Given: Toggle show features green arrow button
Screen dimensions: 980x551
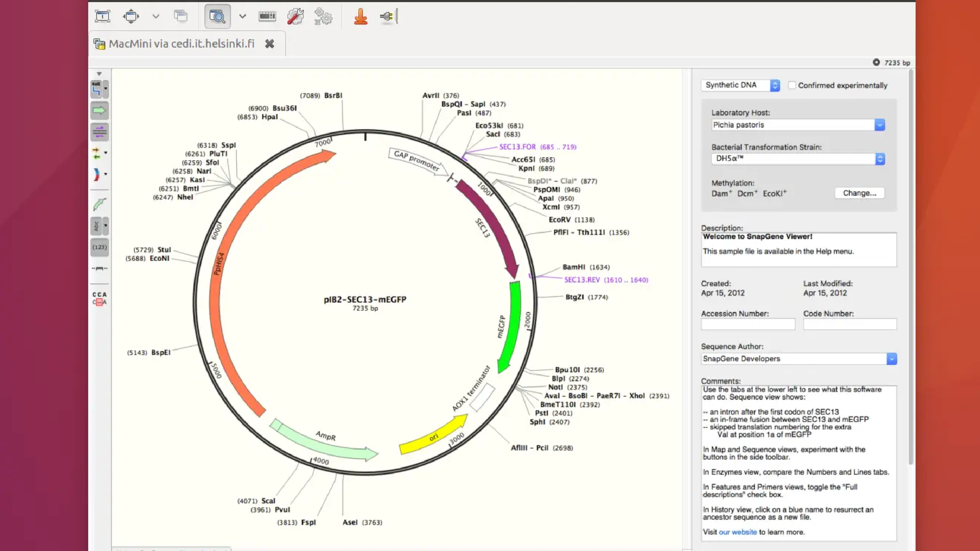Looking at the screenshot, I should [100, 110].
